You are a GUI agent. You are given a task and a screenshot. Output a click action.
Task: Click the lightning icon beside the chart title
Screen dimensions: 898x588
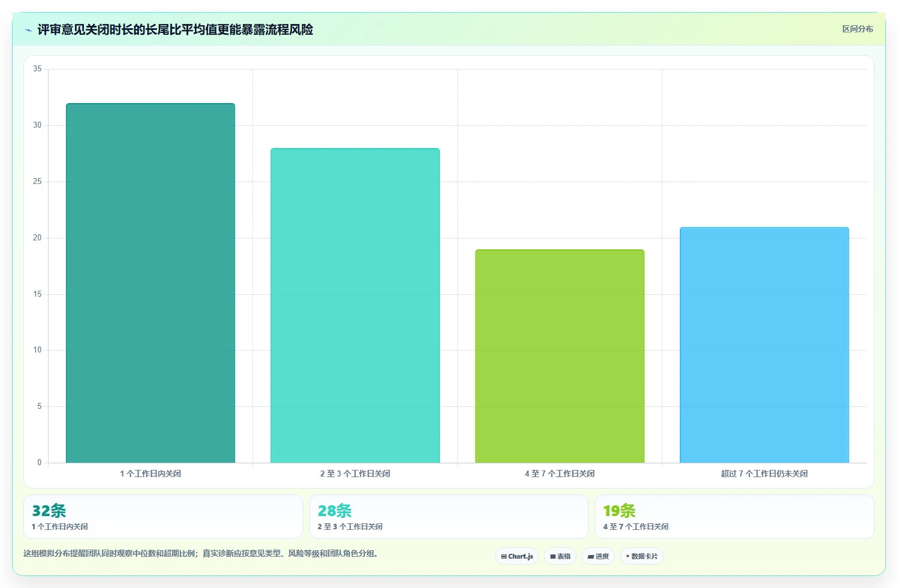coord(28,30)
